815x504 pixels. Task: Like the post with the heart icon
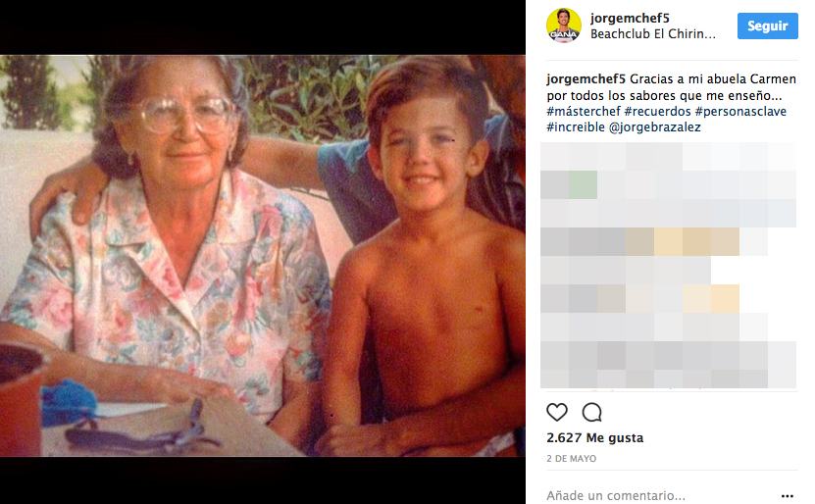pos(557,413)
